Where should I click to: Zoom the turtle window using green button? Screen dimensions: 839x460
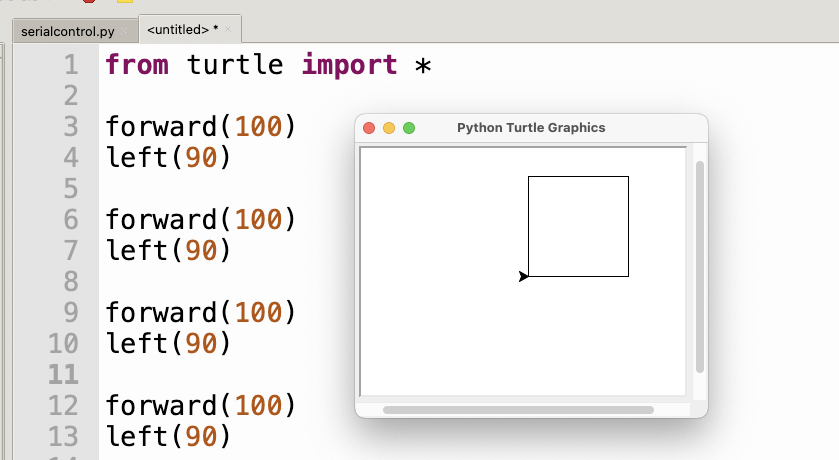(x=409, y=128)
